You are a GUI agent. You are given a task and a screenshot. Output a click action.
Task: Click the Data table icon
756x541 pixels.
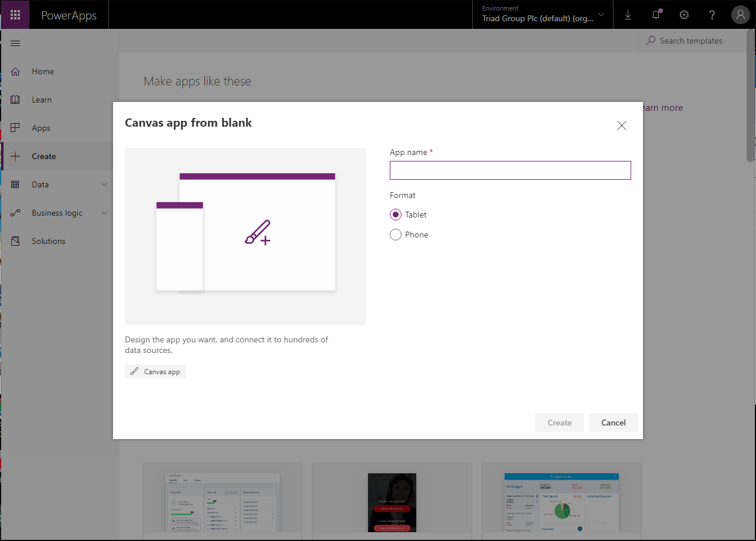click(16, 184)
